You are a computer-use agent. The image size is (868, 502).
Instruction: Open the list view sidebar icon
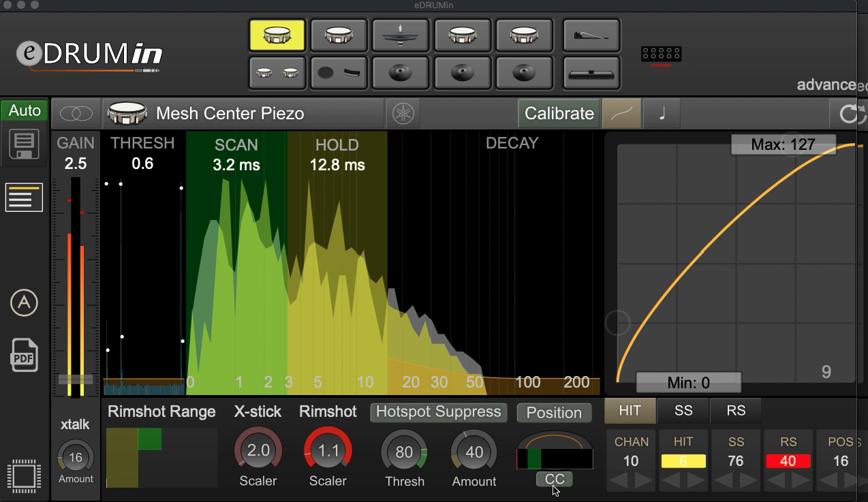click(x=24, y=198)
